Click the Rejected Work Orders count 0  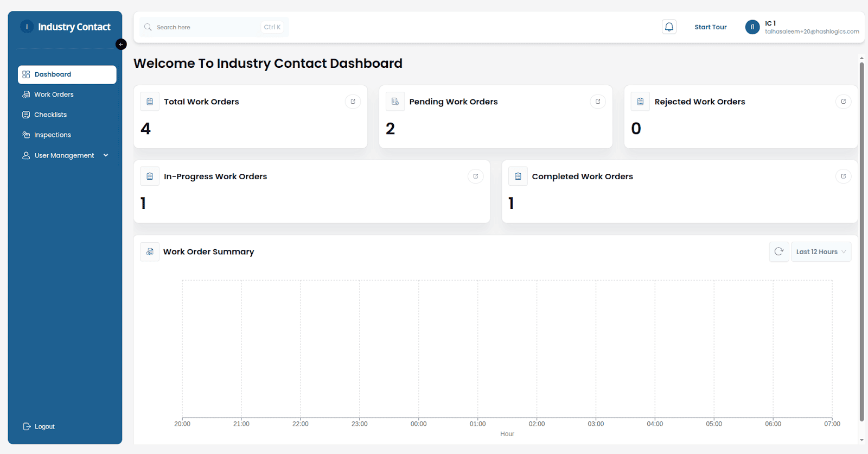636,129
